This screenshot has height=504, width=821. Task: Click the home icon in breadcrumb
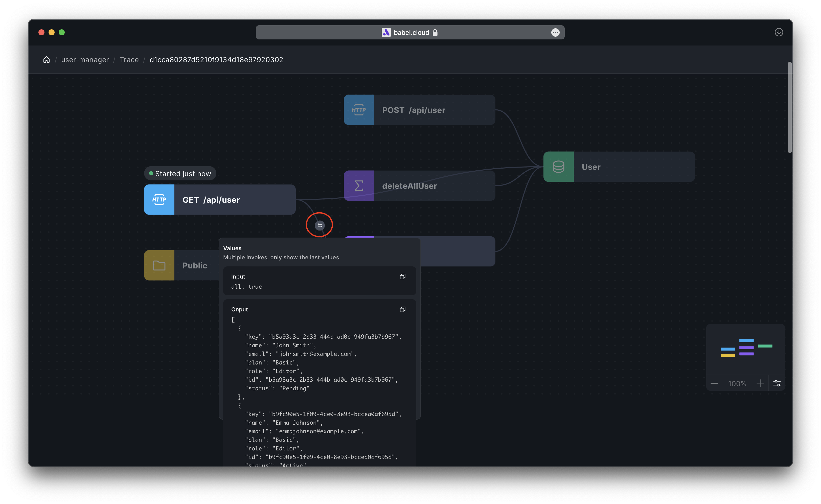(46, 60)
